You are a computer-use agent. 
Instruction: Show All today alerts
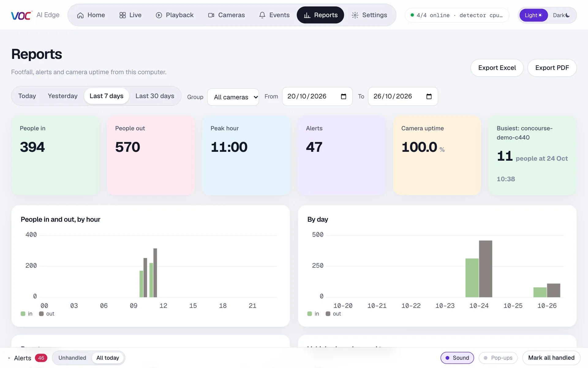[x=107, y=358]
